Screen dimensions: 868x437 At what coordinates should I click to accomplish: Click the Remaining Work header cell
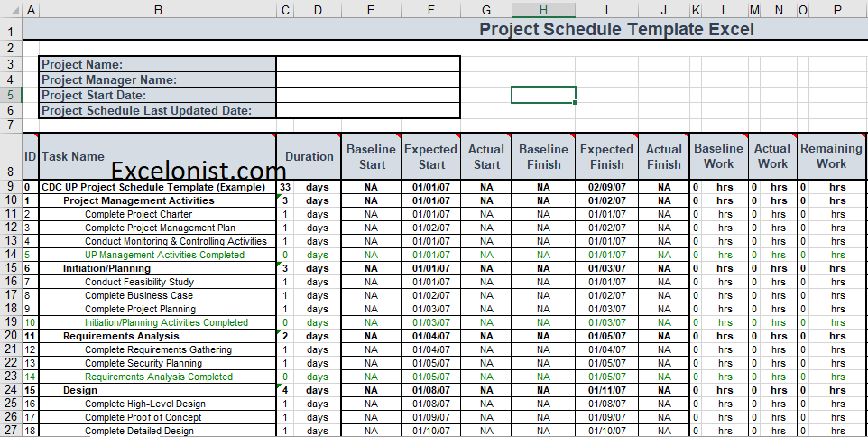tap(831, 156)
